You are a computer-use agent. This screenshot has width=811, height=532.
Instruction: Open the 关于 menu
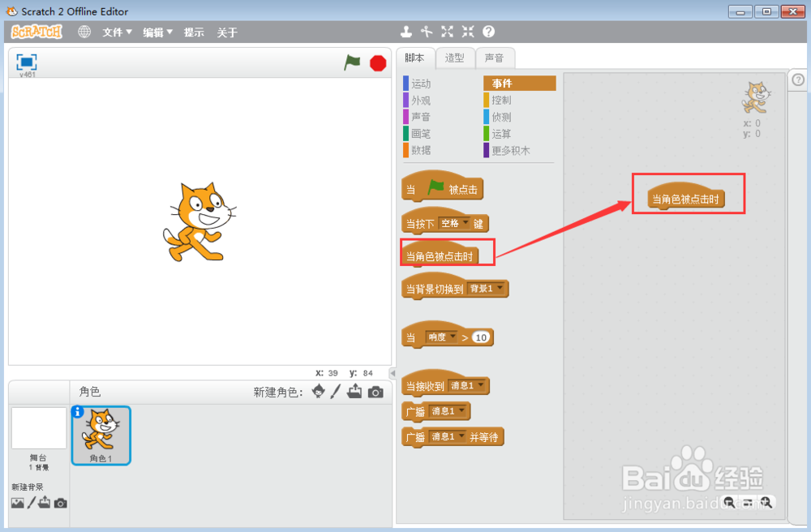pyautogui.click(x=226, y=32)
